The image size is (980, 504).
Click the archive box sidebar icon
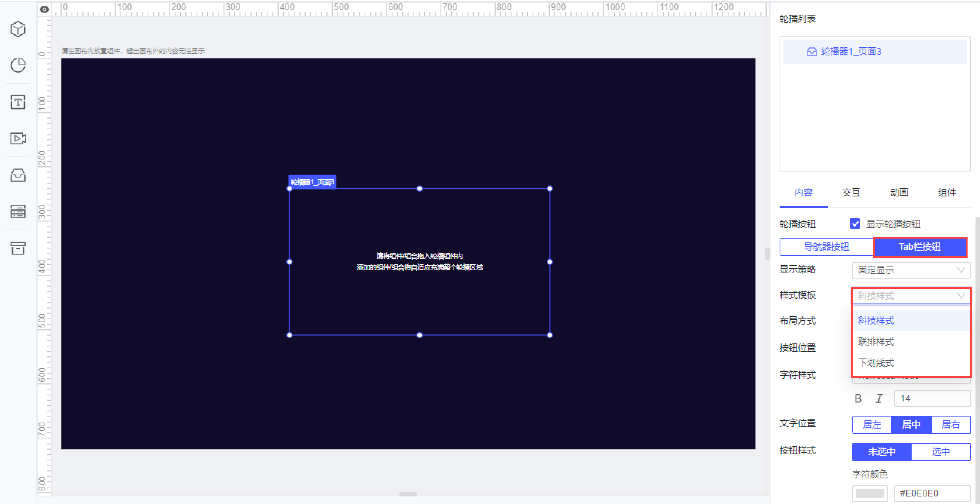tap(18, 248)
